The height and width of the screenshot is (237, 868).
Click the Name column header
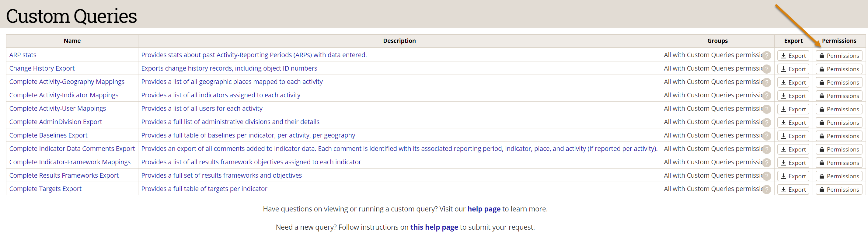point(72,41)
